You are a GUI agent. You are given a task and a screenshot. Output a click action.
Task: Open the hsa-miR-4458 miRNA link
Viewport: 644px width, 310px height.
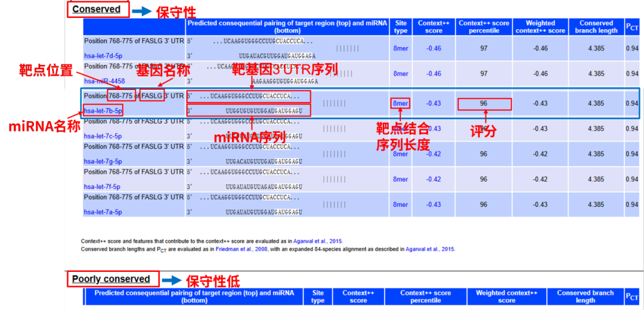point(104,81)
